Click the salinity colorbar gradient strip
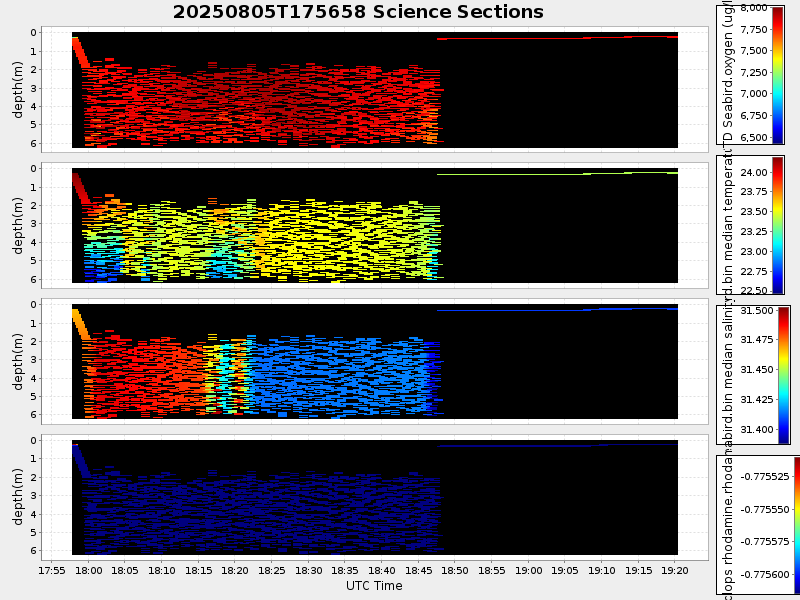 coord(784,374)
